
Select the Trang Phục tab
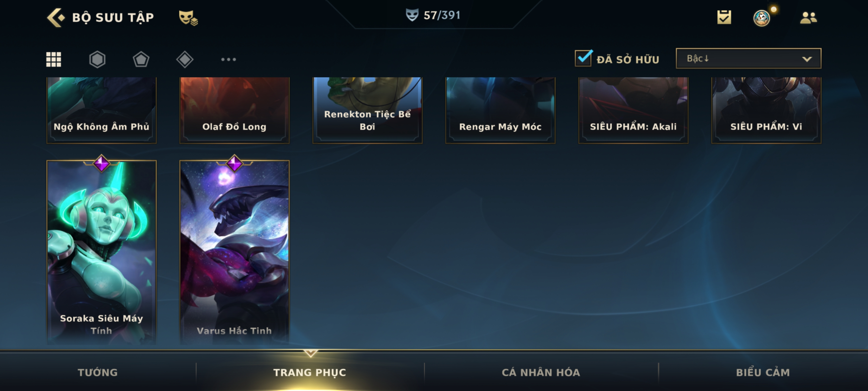pos(310,372)
